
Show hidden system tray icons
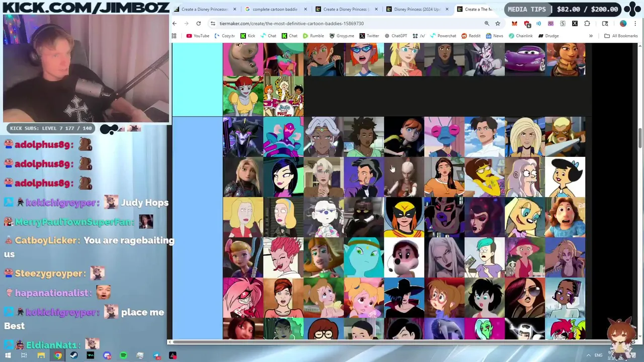coord(588,355)
